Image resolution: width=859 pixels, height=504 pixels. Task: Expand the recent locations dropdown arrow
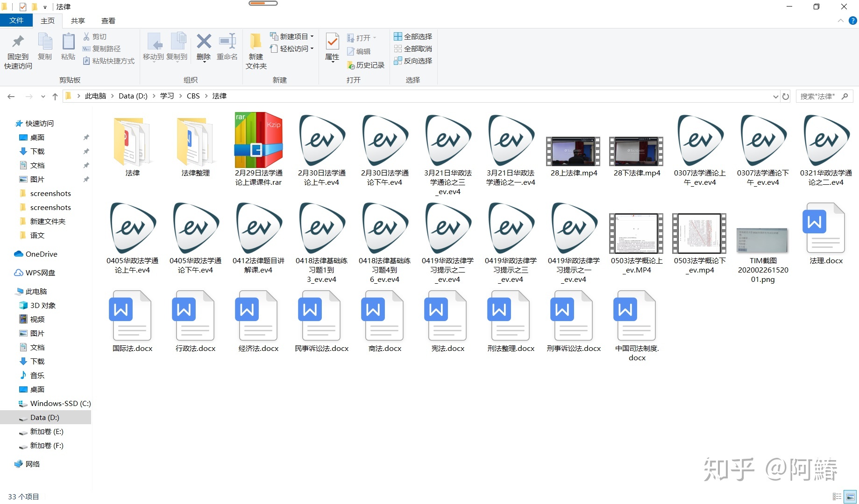tap(43, 96)
